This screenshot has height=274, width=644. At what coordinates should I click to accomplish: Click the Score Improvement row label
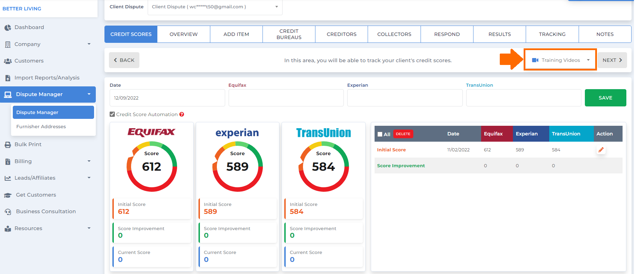[x=401, y=166]
